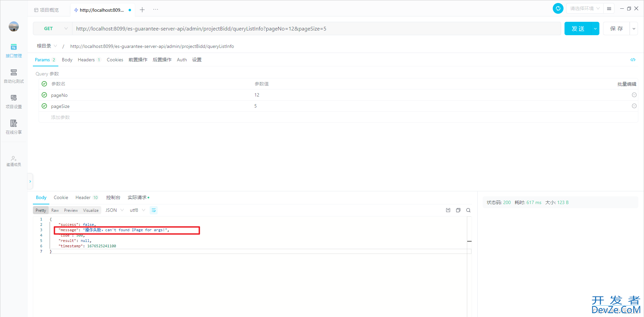
Task: Click the user avatar picture
Action: click(14, 26)
